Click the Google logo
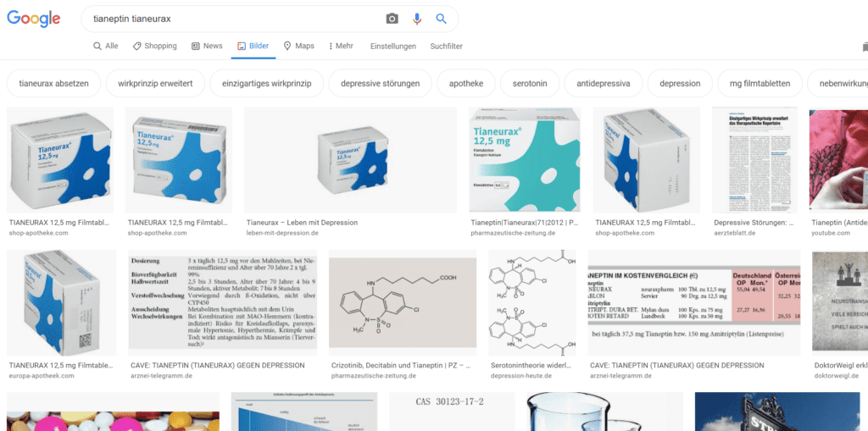Viewport: 868px width, 431px height. pyautogui.click(x=34, y=19)
